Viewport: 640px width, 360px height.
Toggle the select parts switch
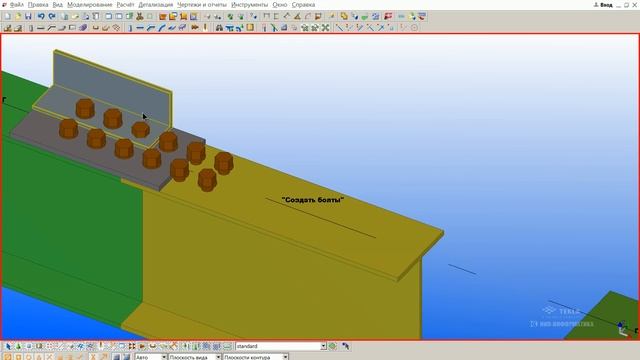point(29,346)
